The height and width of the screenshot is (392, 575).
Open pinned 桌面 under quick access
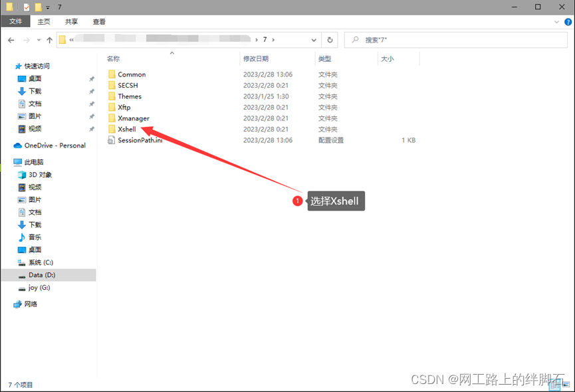[35, 79]
